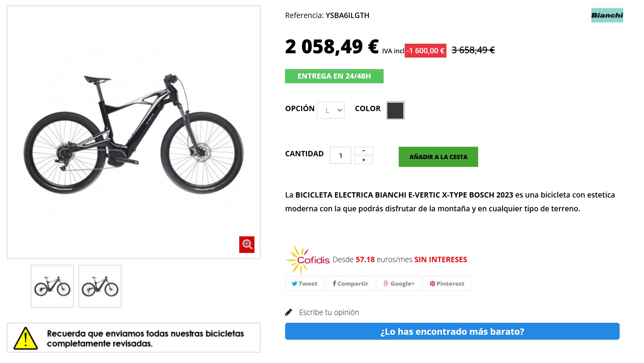Click the pencil icon to write opinion
Viewport: 644px width, 363px height.
pos(289,312)
